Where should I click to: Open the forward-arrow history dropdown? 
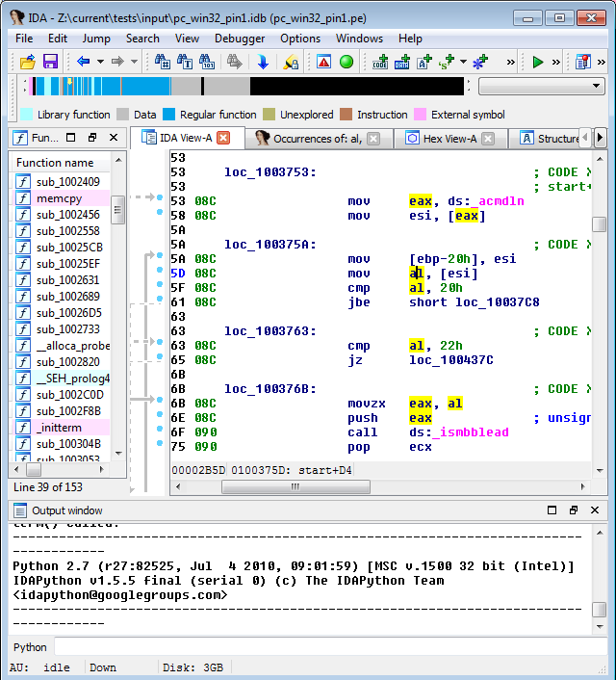134,62
